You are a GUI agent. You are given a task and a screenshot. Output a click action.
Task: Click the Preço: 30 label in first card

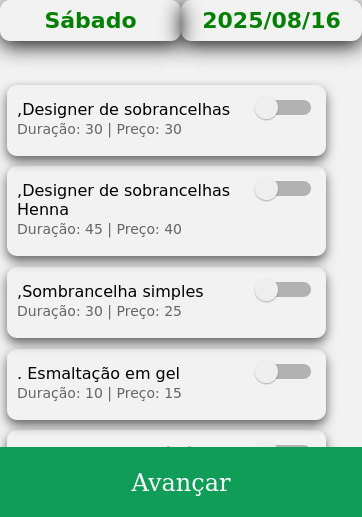click(x=149, y=129)
